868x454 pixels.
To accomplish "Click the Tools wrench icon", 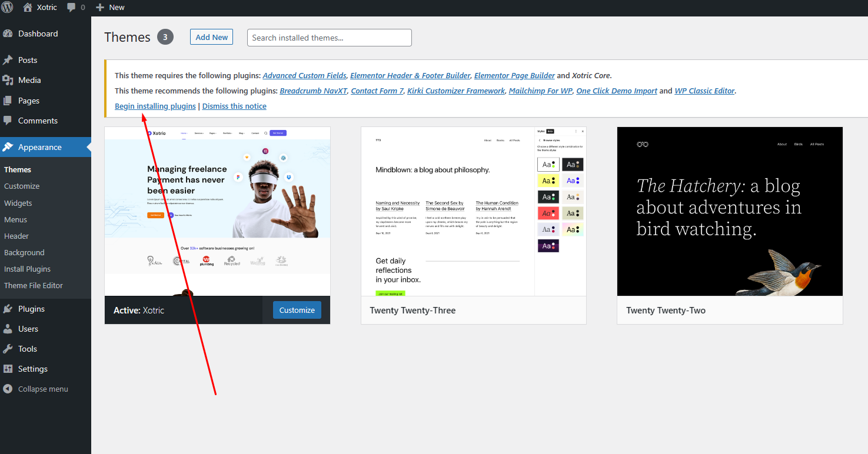I will 8,349.
